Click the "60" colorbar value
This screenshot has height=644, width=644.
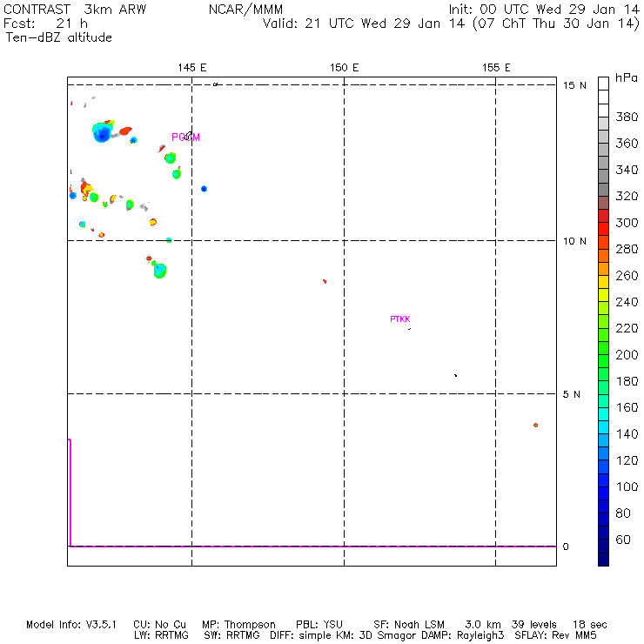(x=623, y=540)
